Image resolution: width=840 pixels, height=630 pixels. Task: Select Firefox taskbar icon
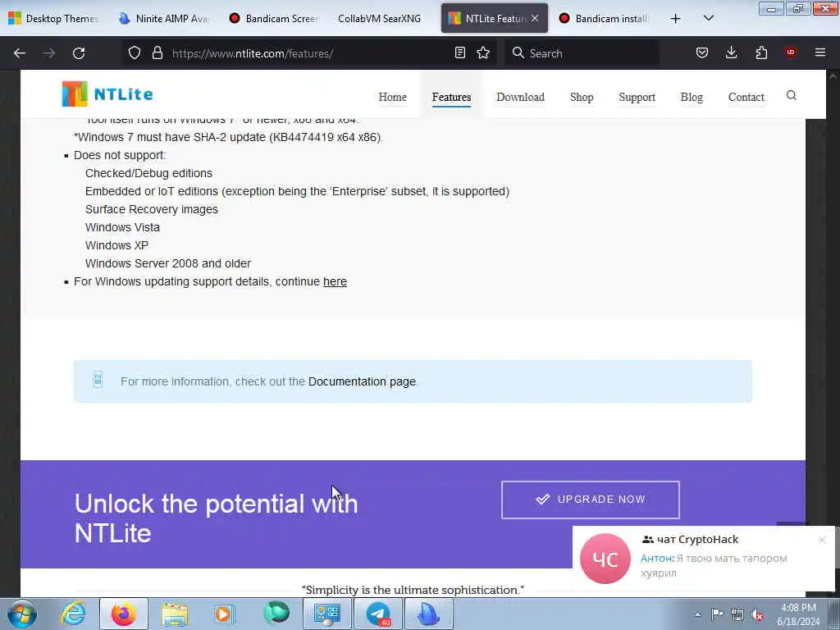pyautogui.click(x=123, y=614)
